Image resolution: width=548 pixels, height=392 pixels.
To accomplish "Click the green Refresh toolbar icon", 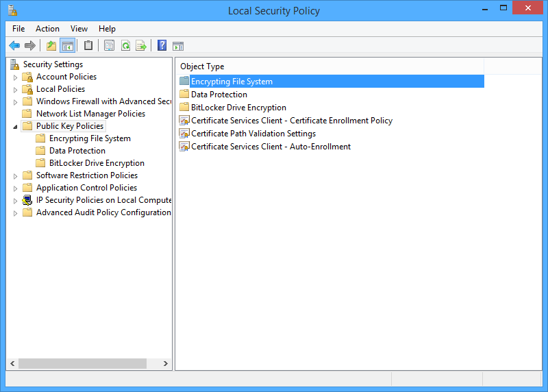I will pos(125,46).
